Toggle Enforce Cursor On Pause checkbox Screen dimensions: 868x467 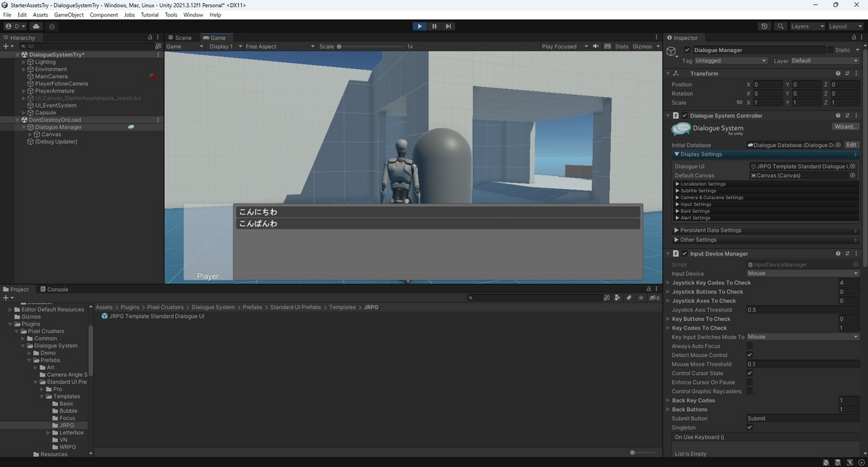[x=749, y=382]
